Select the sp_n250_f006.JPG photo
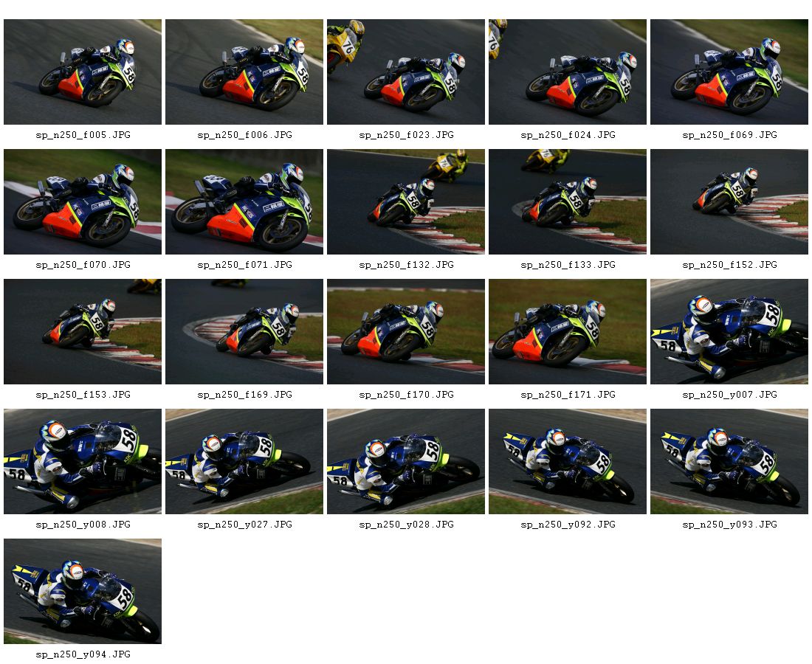Screen dimensions: 812x664 (244, 72)
